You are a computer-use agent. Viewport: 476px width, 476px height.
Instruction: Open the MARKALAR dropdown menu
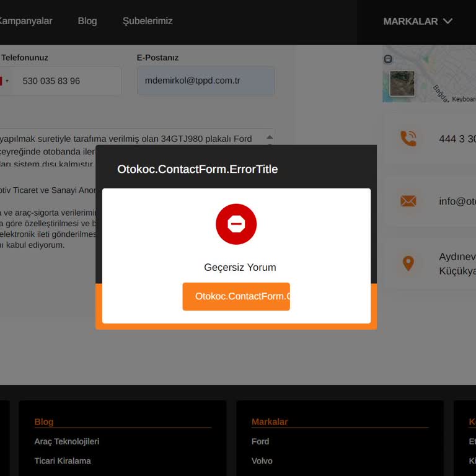418,21
